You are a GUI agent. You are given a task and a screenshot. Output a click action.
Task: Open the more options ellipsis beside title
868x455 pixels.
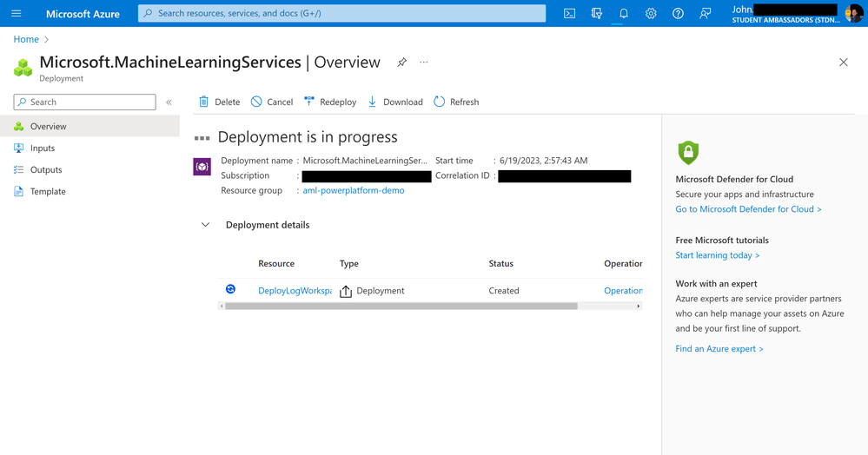tap(423, 62)
